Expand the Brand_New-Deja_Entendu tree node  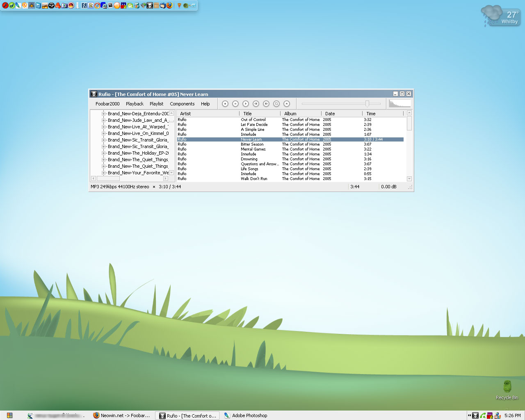pyautogui.click(x=104, y=114)
